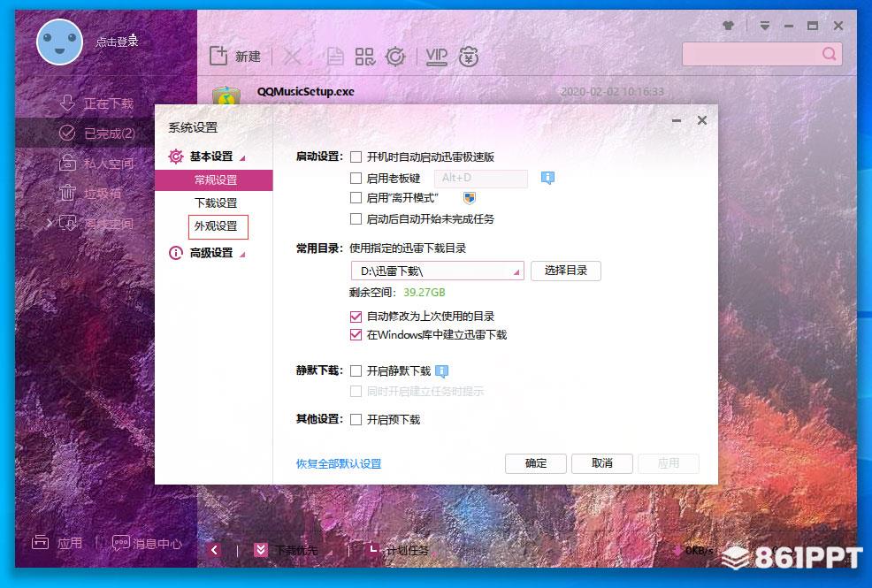This screenshot has width=872, height=588.
Task: Click the 新建 new task icon
Action: tap(219, 57)
